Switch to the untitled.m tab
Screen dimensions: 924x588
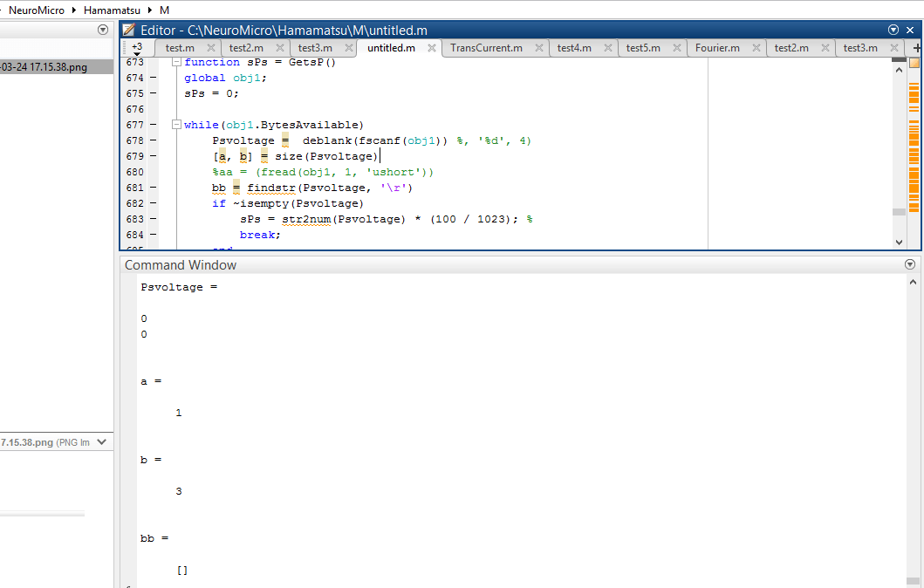tap(391, 48)
